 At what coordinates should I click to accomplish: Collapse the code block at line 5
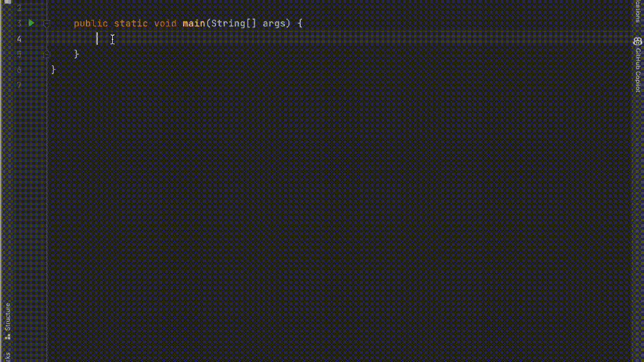pos(46,54)
